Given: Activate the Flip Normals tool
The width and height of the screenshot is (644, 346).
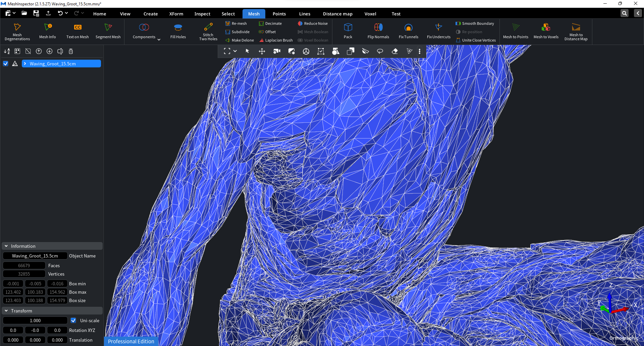Looking at the screenshot, I should tap(378, 32).
